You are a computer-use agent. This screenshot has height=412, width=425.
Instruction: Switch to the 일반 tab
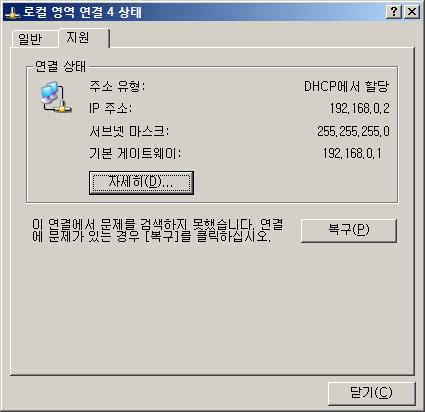pos(33,39)
